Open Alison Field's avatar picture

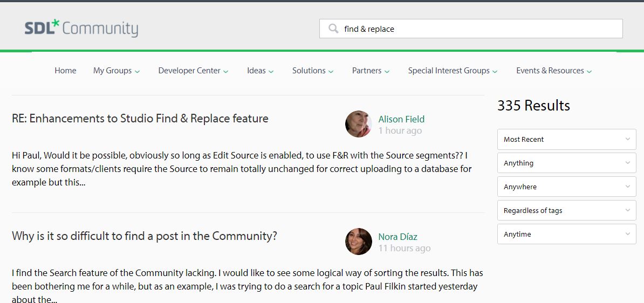(x=358, y=124)
